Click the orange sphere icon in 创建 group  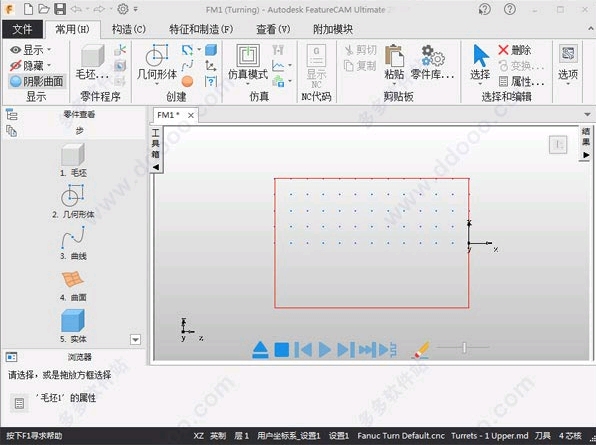(187, 81)
